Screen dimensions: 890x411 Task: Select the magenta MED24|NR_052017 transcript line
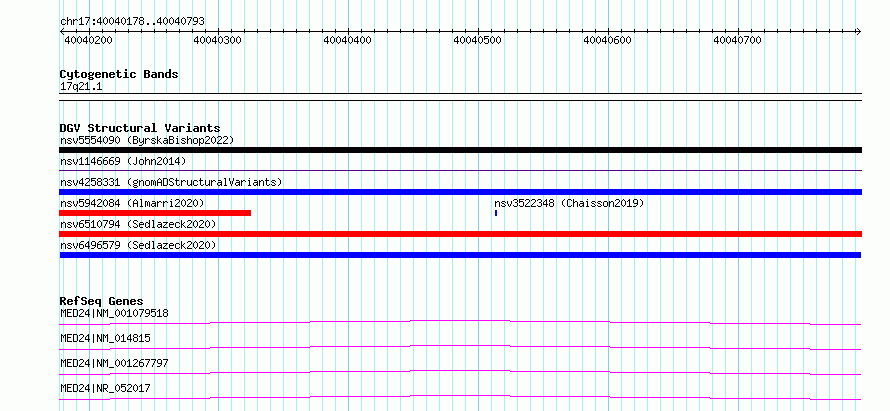coord(460,397)
